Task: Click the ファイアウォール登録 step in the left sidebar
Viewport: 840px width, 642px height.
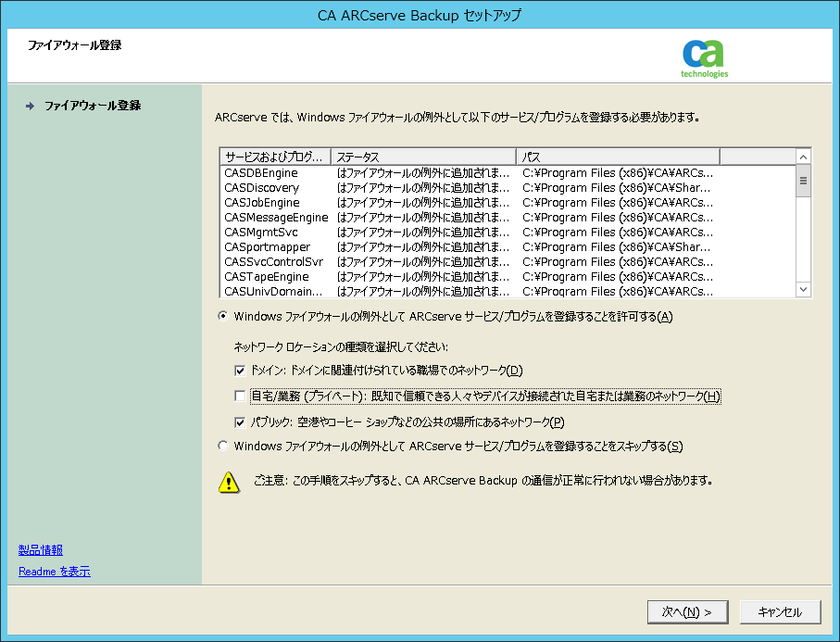Action: (92, 106)
